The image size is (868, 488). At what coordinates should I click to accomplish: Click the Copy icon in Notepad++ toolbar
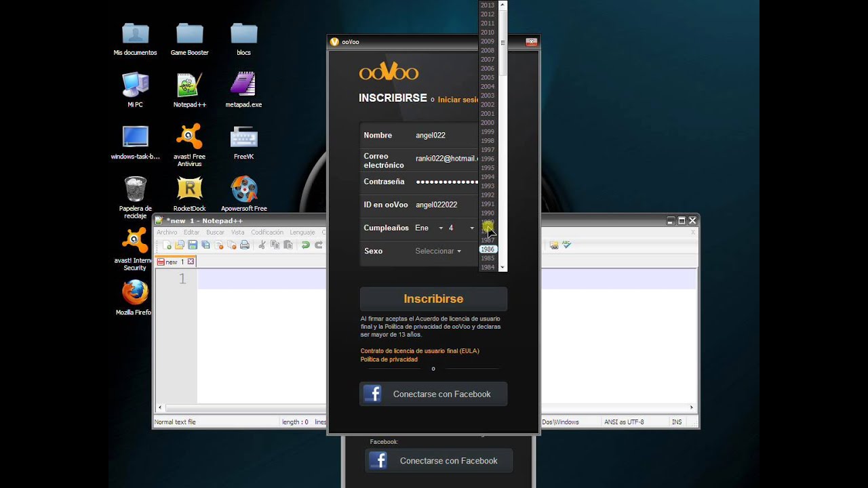275,245
